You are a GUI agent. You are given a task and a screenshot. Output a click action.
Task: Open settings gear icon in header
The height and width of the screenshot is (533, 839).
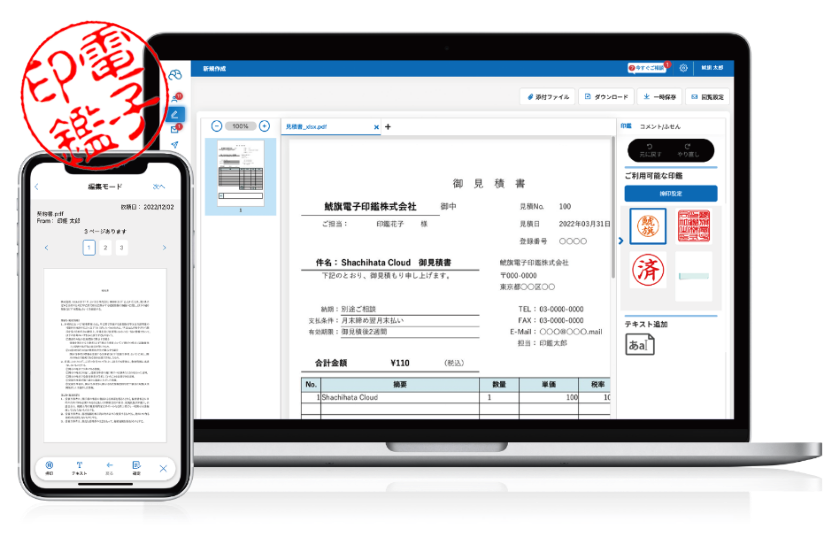point(683,68)
